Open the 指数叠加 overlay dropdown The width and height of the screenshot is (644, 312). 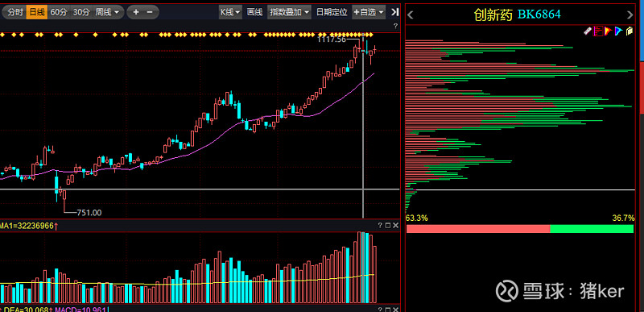click(x=289, y=12)
